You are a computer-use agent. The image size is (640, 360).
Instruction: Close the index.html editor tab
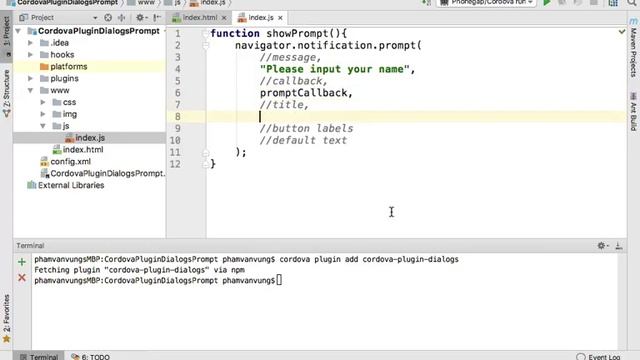224,18
